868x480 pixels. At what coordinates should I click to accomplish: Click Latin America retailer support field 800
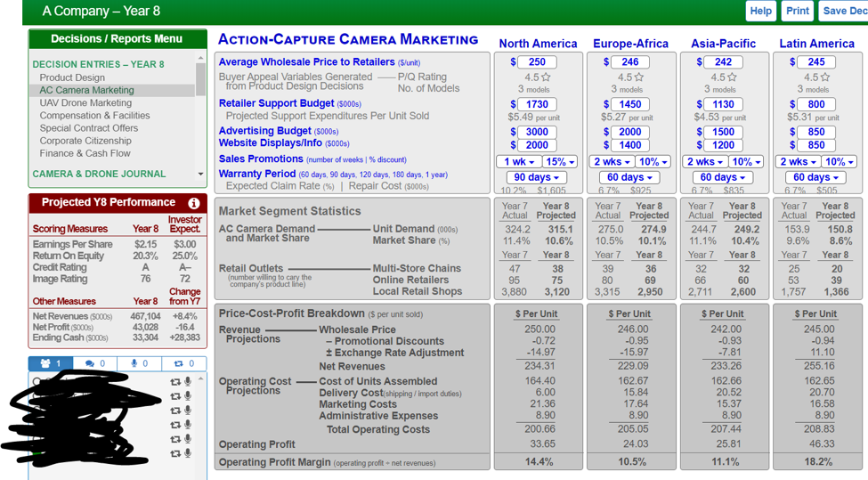click(x=816, y=104)
